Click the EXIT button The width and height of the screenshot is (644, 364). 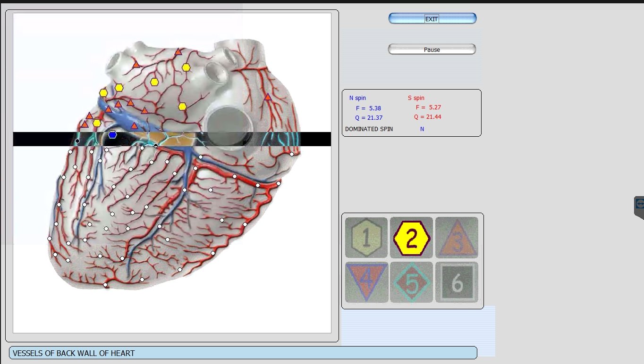pos(432,19)
